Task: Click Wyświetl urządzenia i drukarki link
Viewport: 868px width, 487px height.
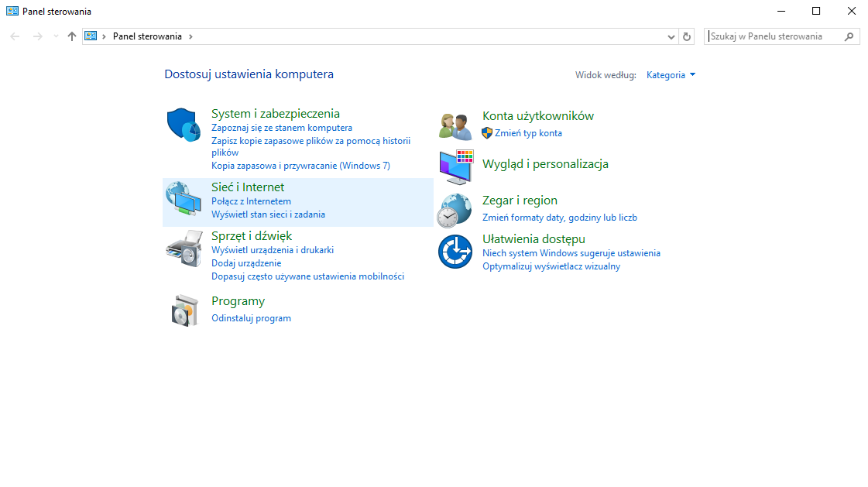Action: [x=273, y=250]
